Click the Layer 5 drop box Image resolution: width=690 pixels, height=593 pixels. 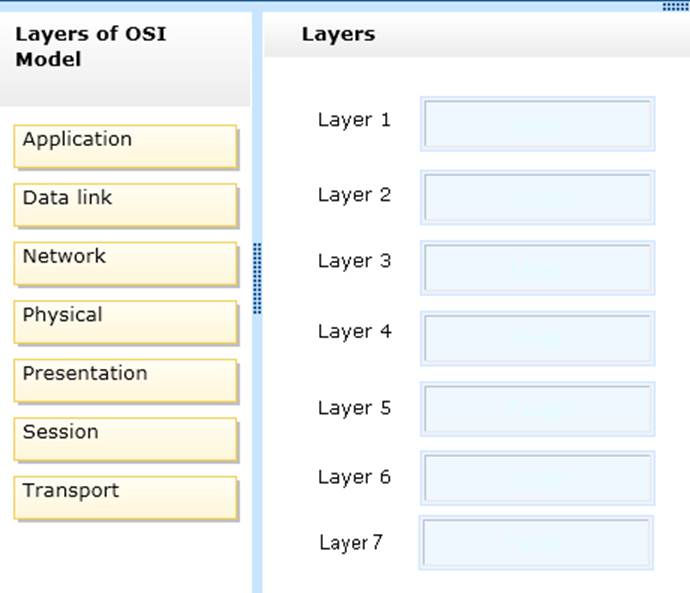click(x=537, y=409)
